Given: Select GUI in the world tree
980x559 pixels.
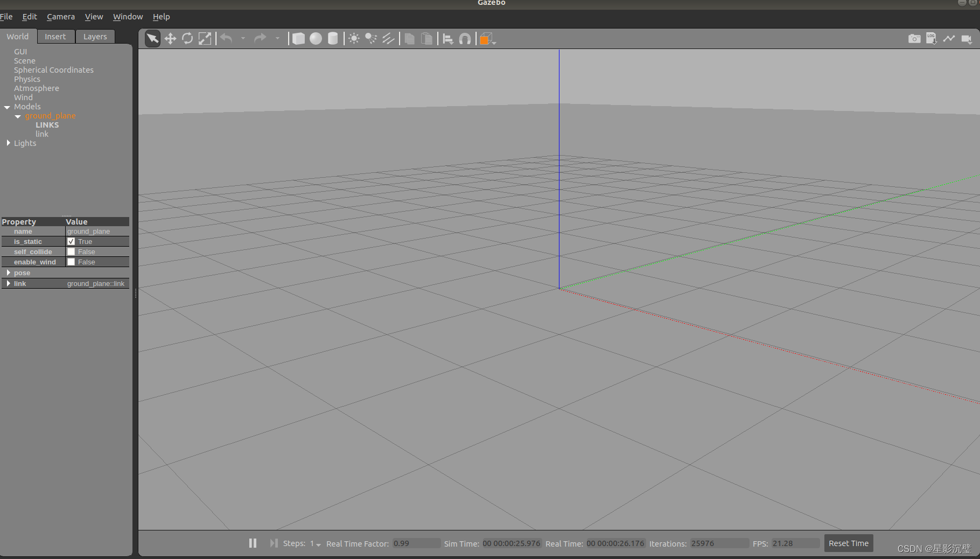Looking at the screenshot, I should [20, 52].
